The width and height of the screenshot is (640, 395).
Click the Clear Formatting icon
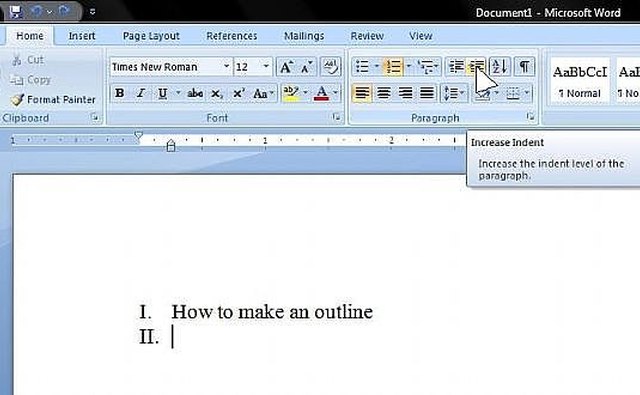pyautogui.click(x=330, y=67)
